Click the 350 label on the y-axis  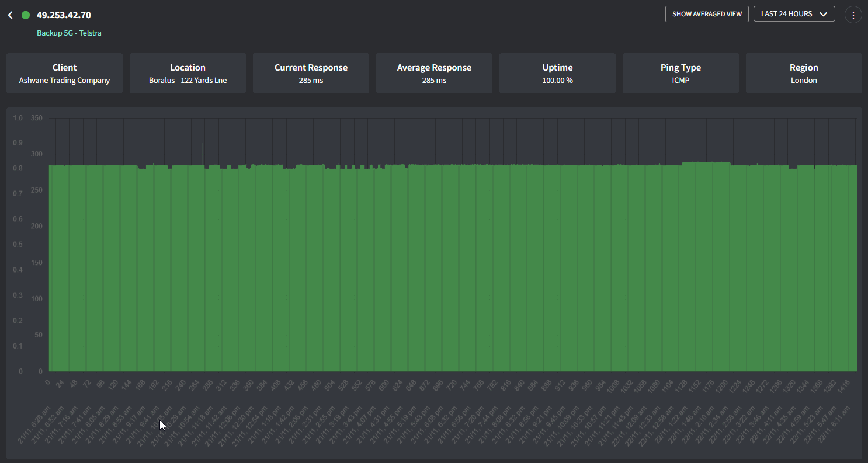pos(36,118)
